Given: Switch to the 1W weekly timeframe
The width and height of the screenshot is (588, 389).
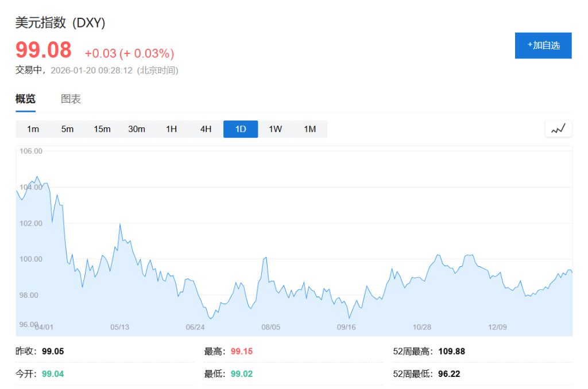Looking at the screenshot, I should click(x=274, y=129).
